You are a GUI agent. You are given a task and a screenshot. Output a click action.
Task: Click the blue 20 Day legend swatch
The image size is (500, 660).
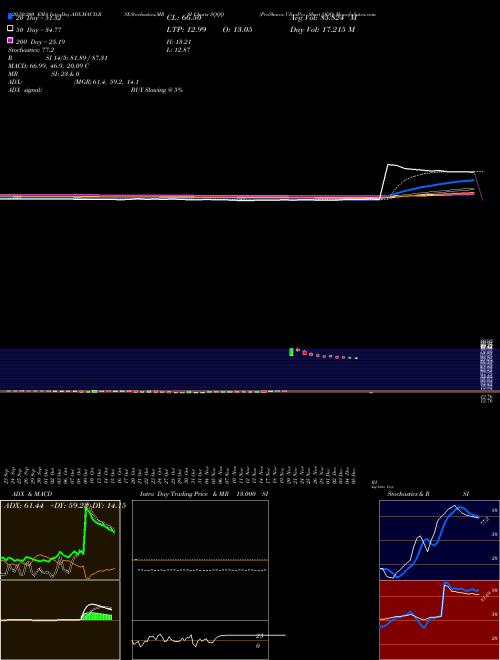tap(11, 16)
